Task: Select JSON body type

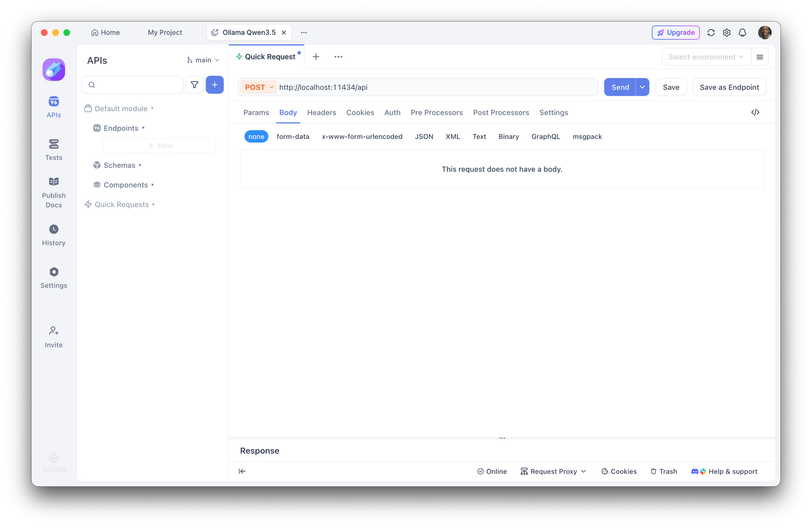Action: click(x=424, y=136)
